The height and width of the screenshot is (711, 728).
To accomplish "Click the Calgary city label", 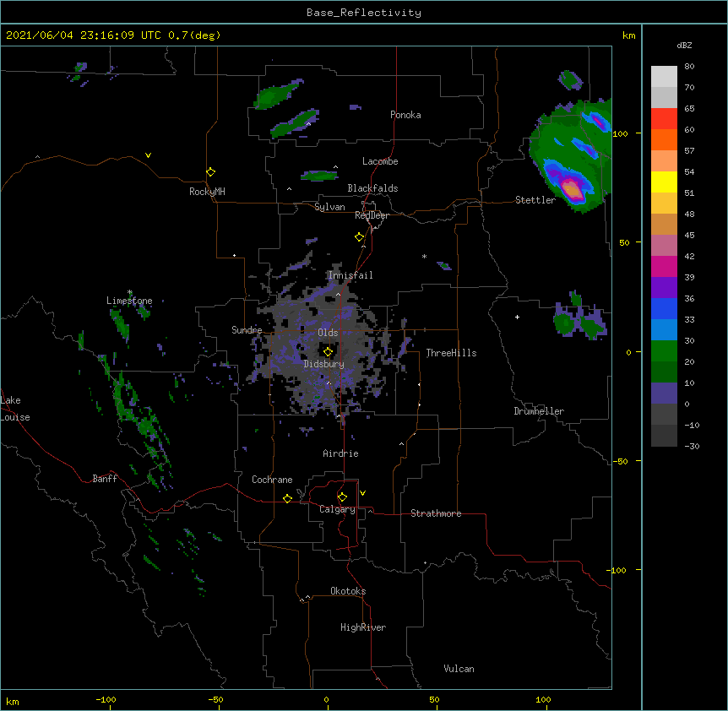I will 337,509.
